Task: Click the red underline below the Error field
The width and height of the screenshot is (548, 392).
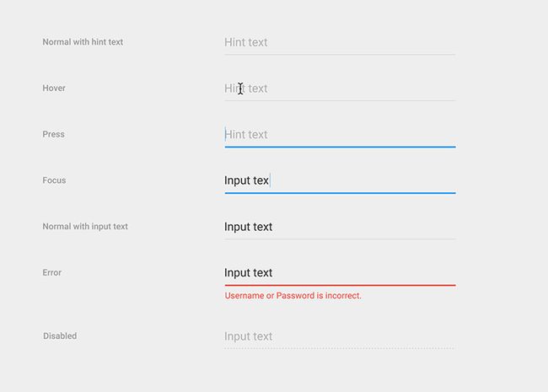Action: (x=340, y=285)
